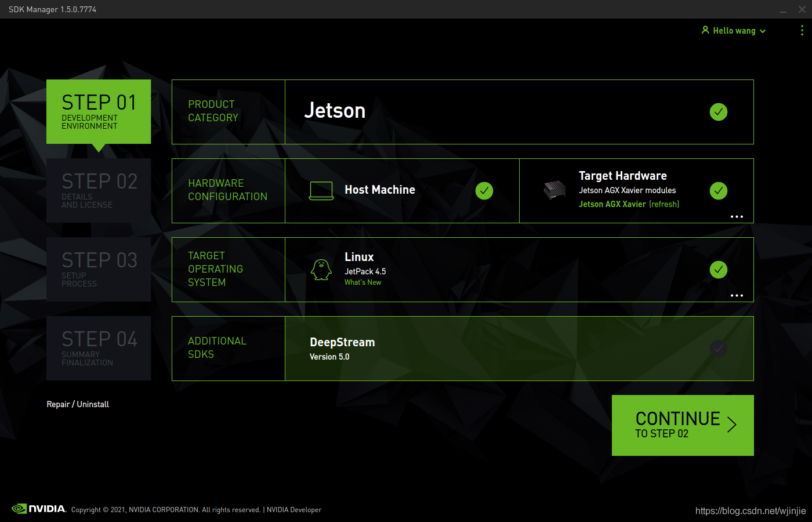812x522 pixels.
Task: Select Step 01 Development Environment tab
Action: [99, 111]
